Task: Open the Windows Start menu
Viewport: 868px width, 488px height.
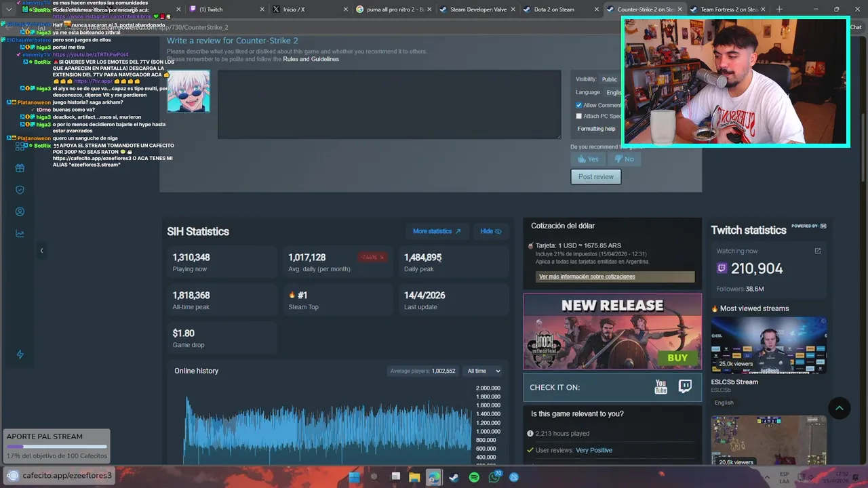Action: coord(353,477)
